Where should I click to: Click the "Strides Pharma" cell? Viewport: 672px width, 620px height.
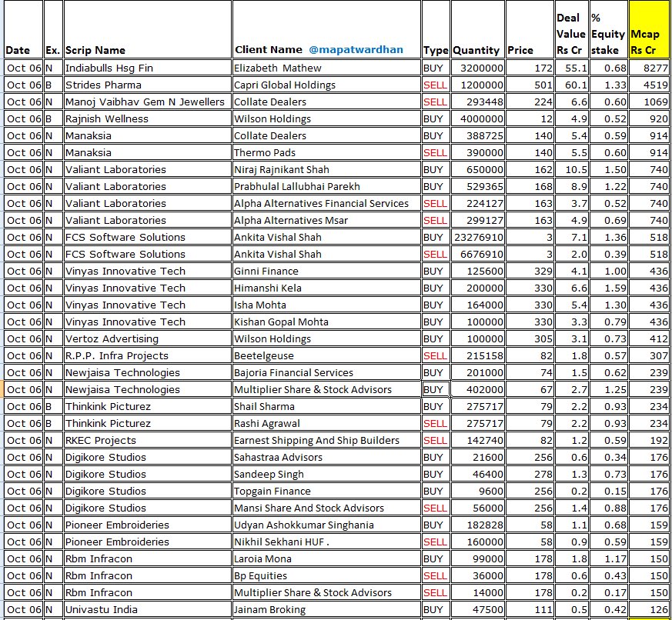[x=148, y=85]
